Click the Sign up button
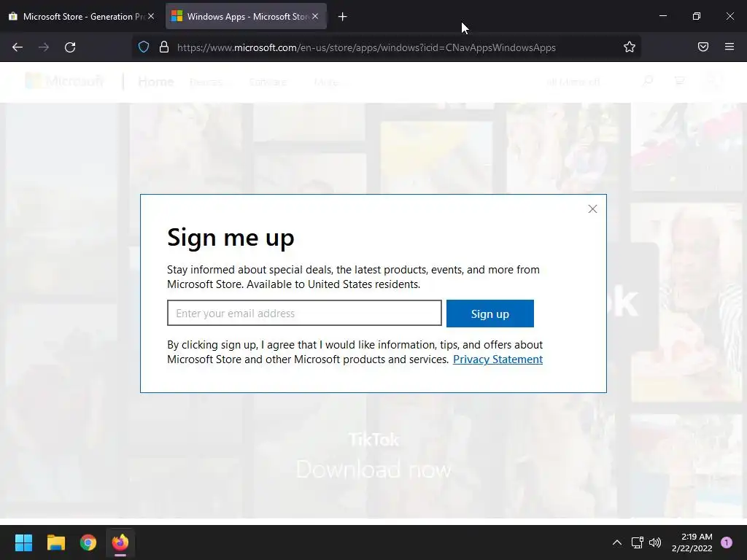Screen dimensions: 747x560 pos(489,314)
